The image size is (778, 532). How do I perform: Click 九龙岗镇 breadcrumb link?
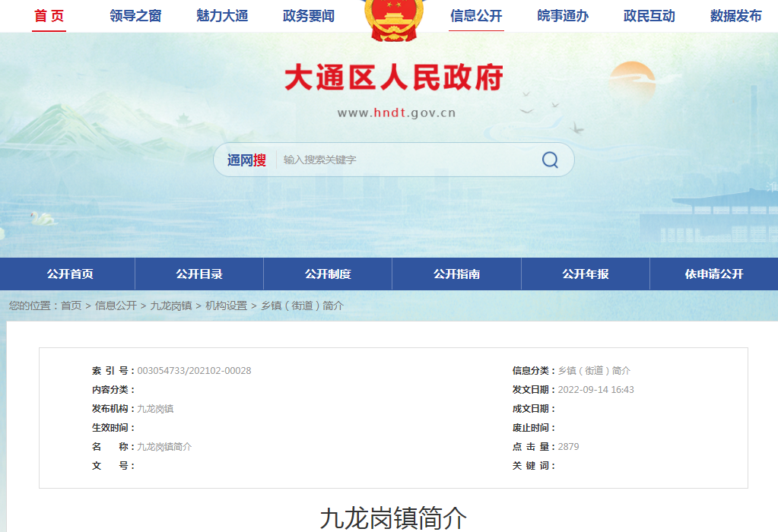[x=171, y=306]
